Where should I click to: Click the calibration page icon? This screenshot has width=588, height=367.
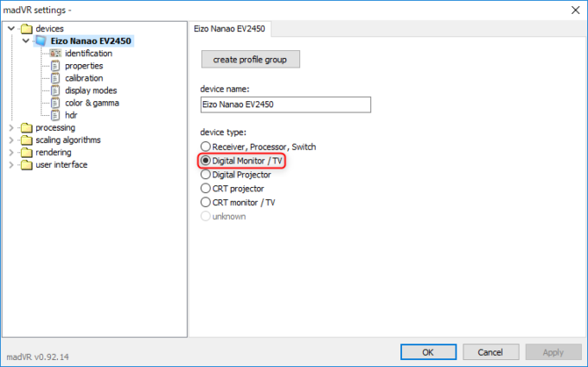coord(56,78)
